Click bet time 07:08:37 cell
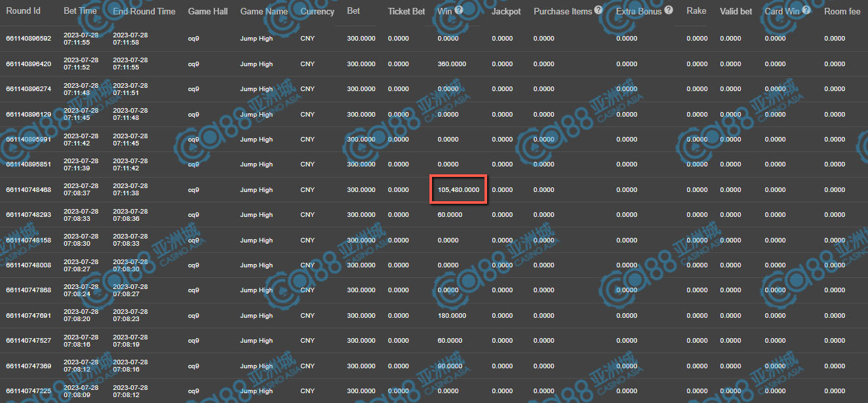868x403 pixels. [81, 190]
